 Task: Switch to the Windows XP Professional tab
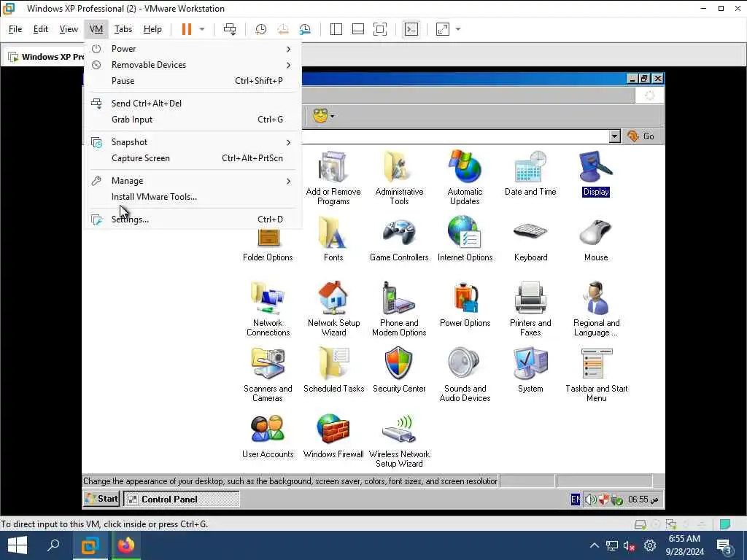45,57
